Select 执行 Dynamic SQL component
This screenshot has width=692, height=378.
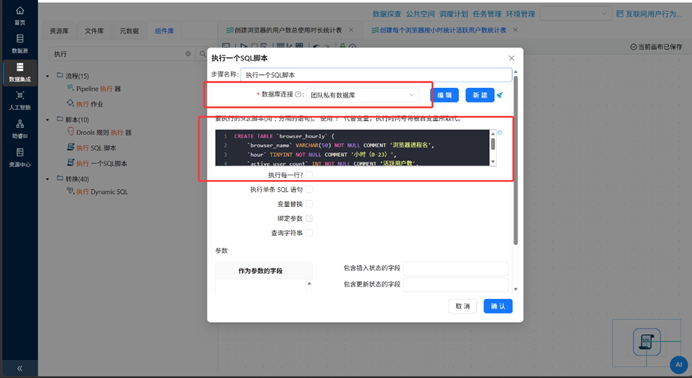point(97,192)
